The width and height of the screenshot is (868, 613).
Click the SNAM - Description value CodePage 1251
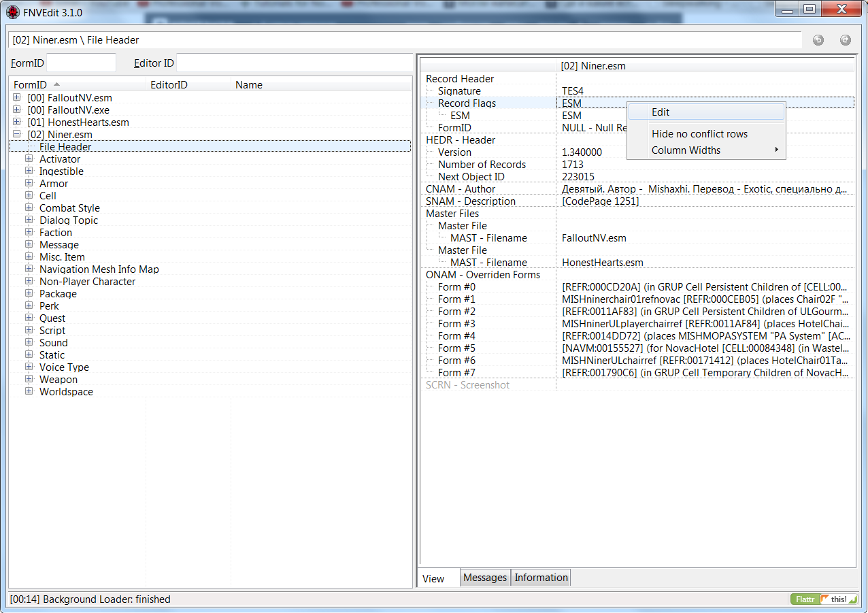[601, 201]
